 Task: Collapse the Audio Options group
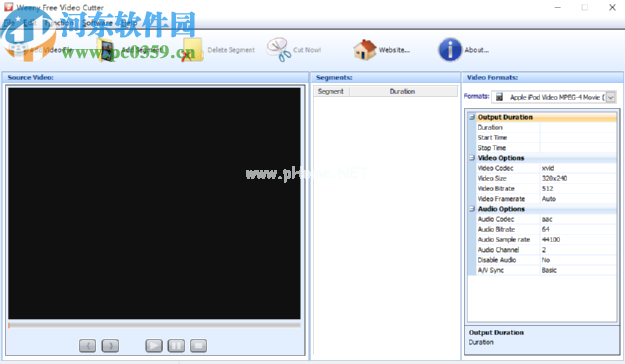tap(472, 209)
